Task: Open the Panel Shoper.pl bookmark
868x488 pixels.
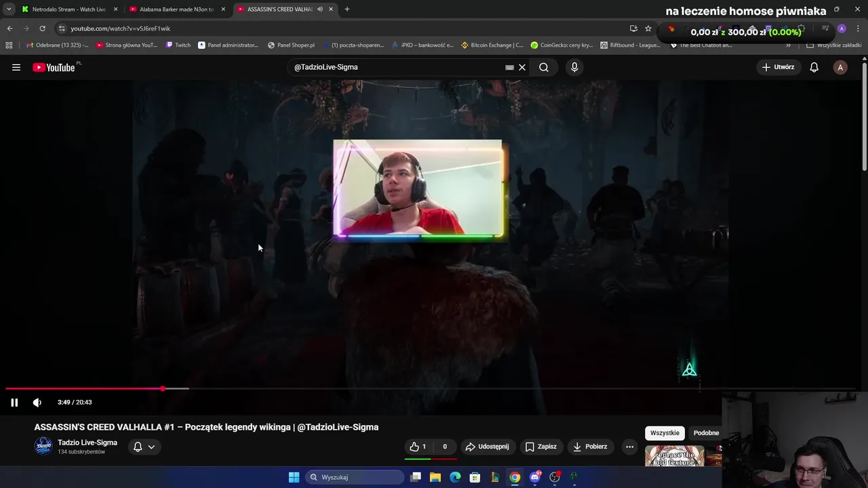Action: coord(292,45)
